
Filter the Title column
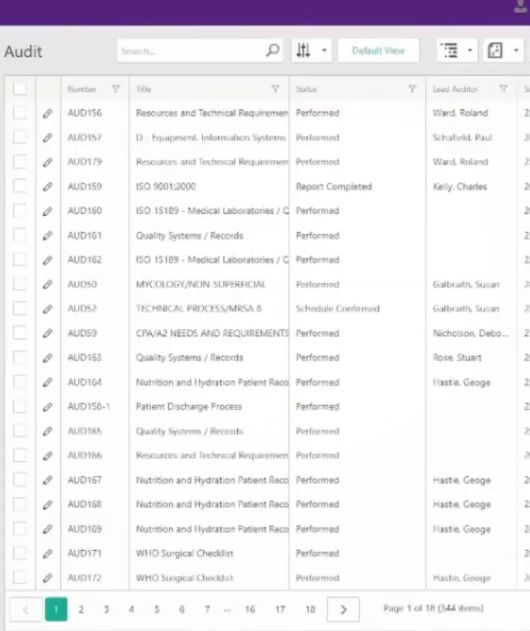[x=275, y=89]
